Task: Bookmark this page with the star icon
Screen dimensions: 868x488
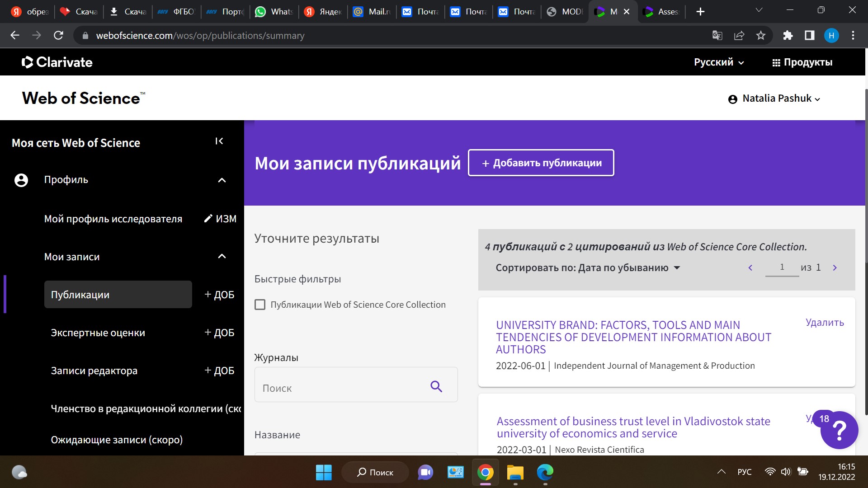Action: (x=761, y=36)
